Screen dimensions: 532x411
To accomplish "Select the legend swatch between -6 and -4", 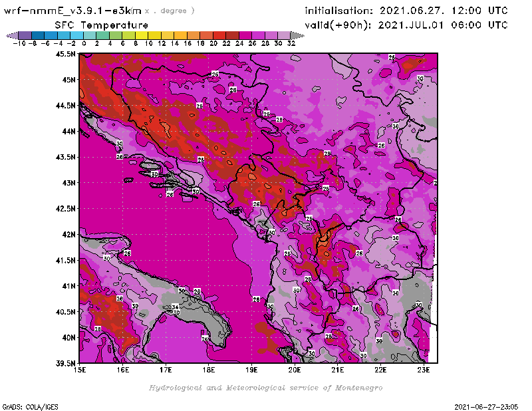I will coord(51,35).
